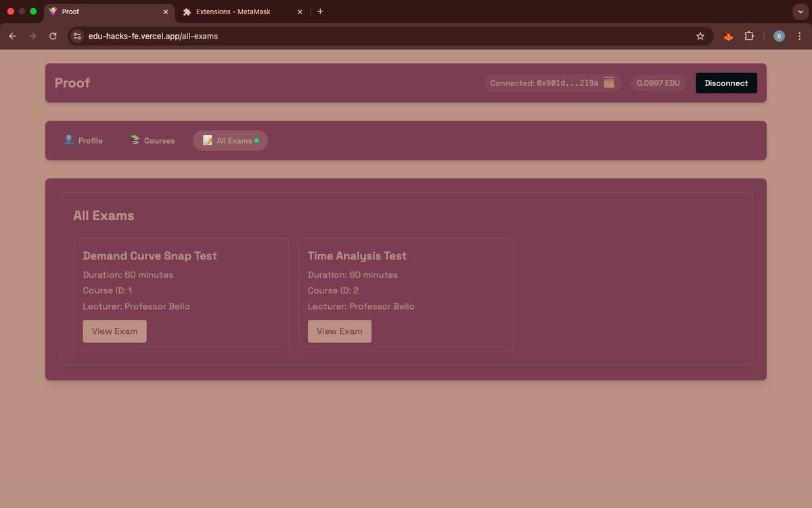The height and width of the screenshot is (508, 812).
Task: Expand the tab search dropdown arrow
Action: (x=800, y=12)
